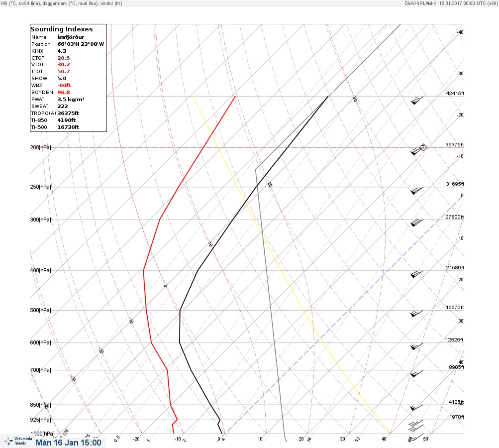Screen dimensions: 499x448
Task: Click the TH850 value 4190ft
Action: 67,120
